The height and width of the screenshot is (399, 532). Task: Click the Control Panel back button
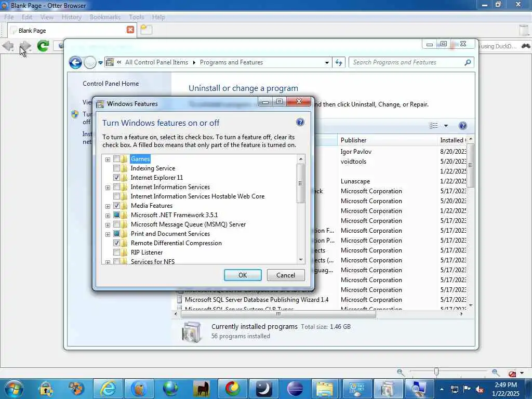point(75,62)
